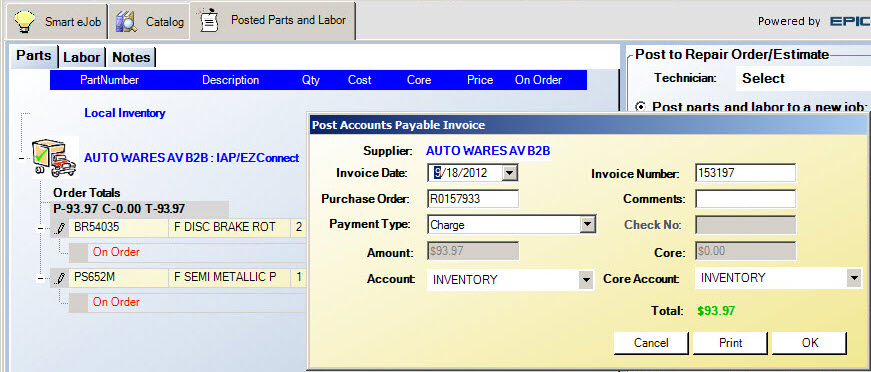Select the BR54035 part number cell
871x372 pixels.
[x=118, y=228]
